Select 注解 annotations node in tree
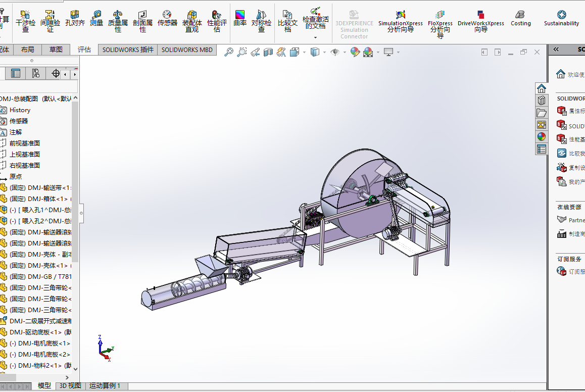The width and height of the screenshot is (585, 392). [x=15, y=132]
